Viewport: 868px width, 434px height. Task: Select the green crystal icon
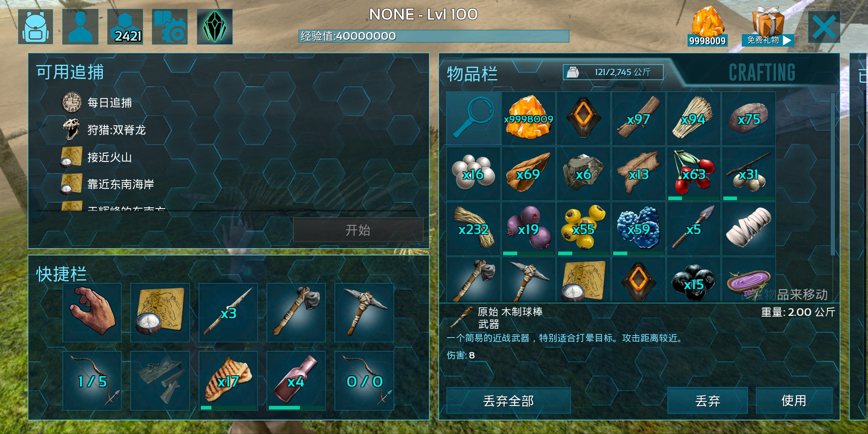pos(215,27)
